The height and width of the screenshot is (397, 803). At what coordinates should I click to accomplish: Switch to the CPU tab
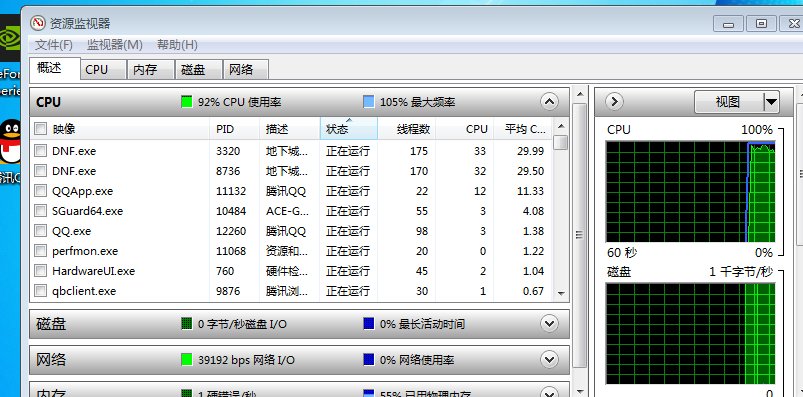click(103, 70)
